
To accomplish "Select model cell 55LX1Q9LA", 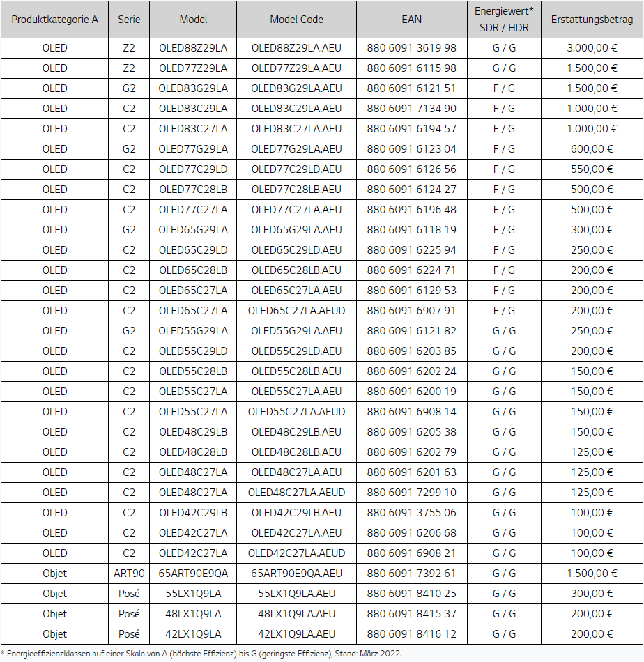I will click(x=193, y=594).
